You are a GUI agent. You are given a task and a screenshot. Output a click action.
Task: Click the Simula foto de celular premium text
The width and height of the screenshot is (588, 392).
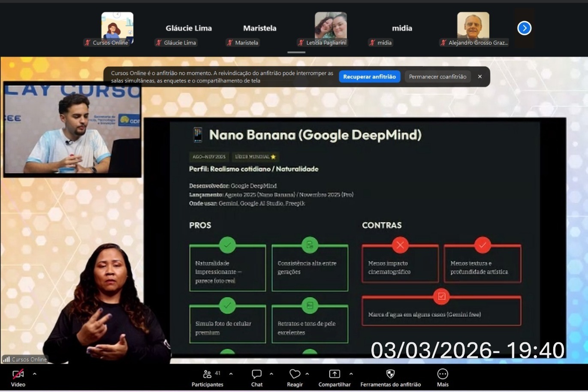click(x=223, y=328)
